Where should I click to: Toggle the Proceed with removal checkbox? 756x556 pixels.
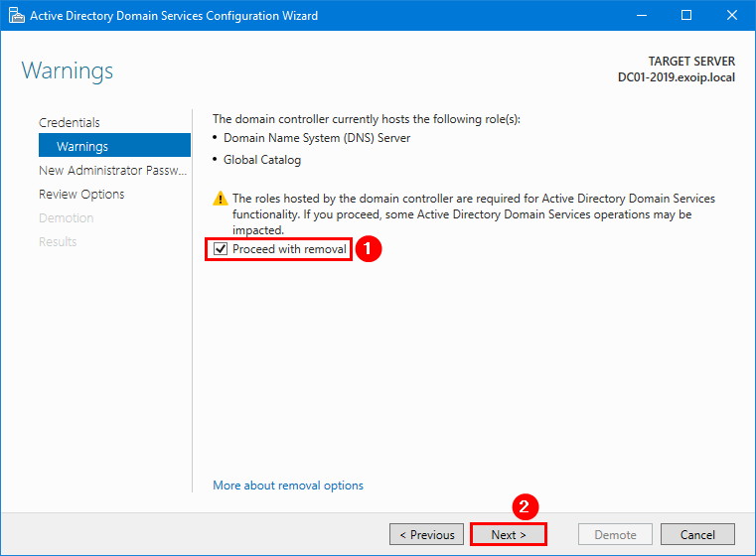[x=221, y=249]
